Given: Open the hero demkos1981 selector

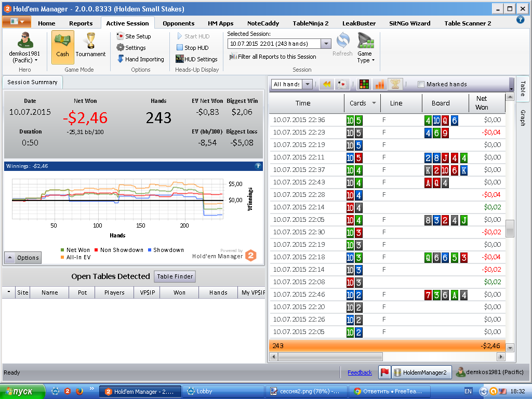Looking at the screenshot, I should (24, 47).
